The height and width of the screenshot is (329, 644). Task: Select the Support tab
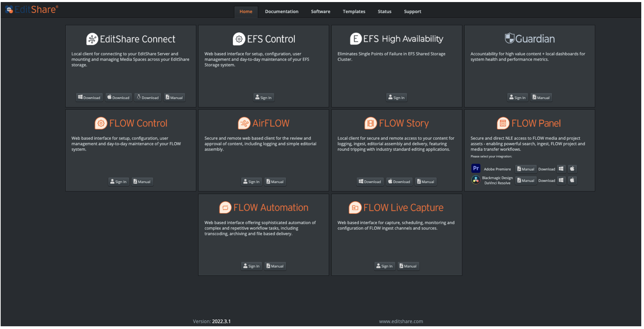coord(412,12)
